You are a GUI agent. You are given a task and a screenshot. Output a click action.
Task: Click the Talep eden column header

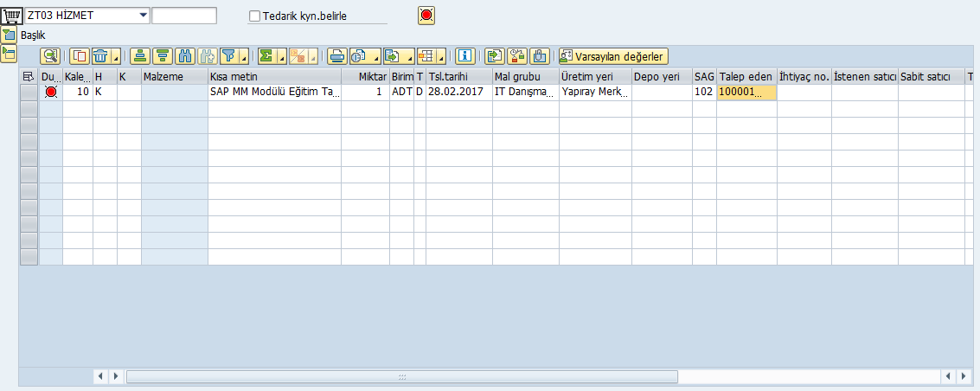coord(746,76)
